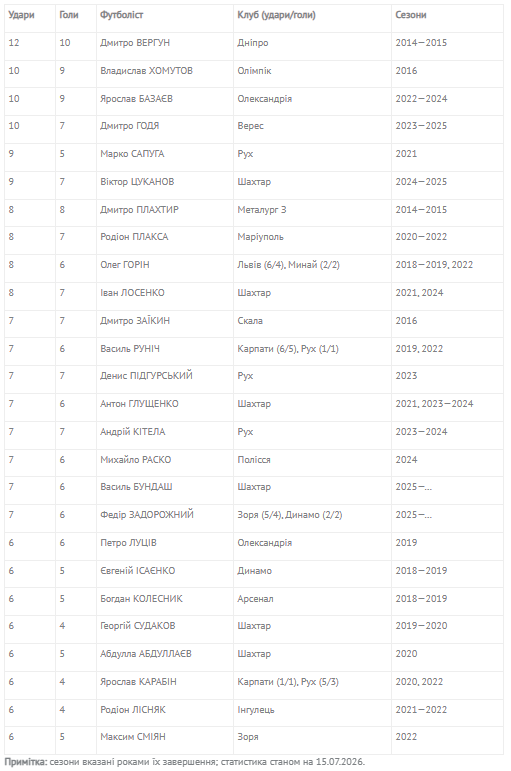Select Денис ПІДГУРСЬКИЙ in the table
The image size is (511, 771).
pos(147,376)
